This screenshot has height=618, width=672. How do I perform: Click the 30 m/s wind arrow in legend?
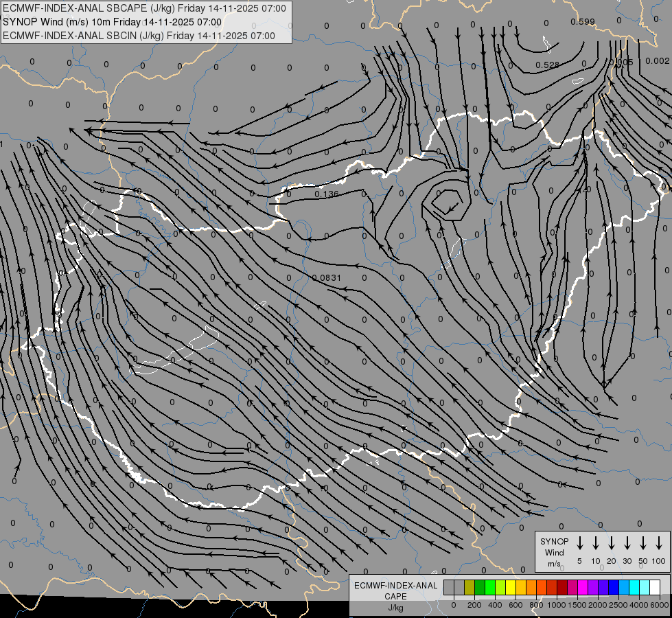click(627, 543)
